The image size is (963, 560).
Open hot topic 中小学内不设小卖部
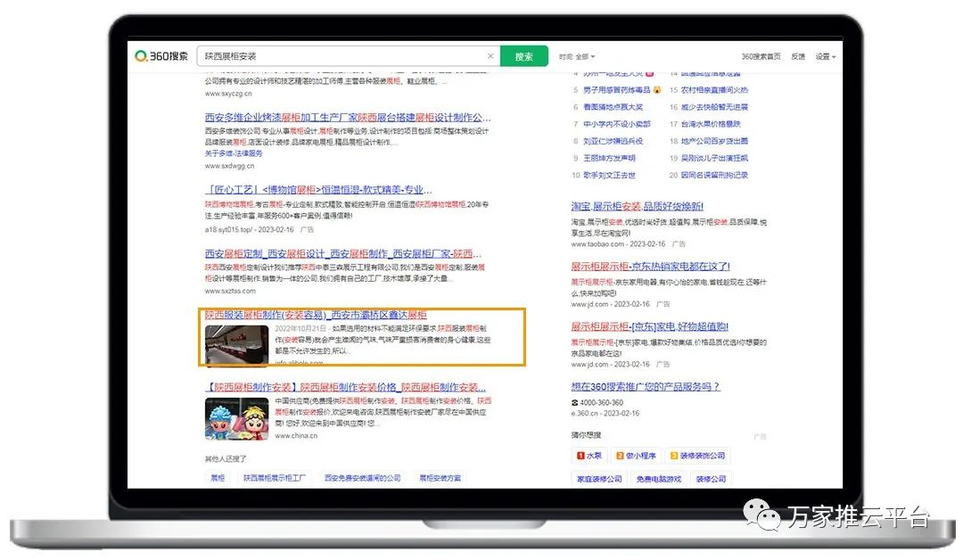[x=616, y=124]
